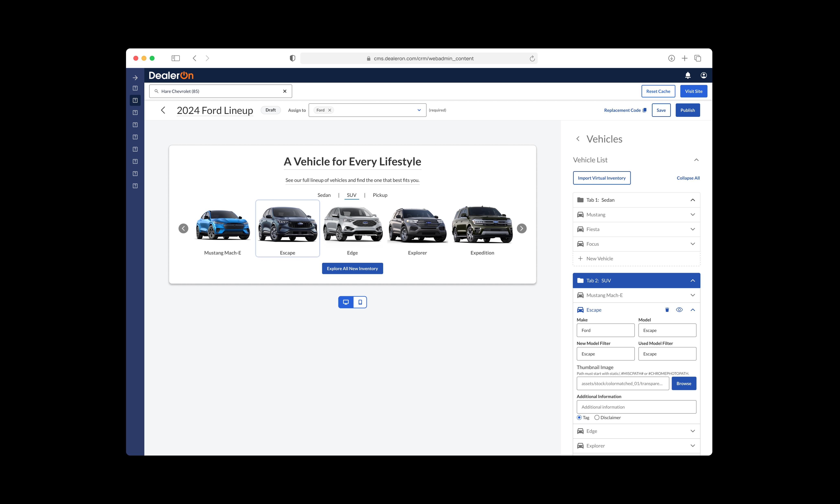Switch preview to Pickup tab
This screenshot has height=504, width=840.
[x=380, y=195]
